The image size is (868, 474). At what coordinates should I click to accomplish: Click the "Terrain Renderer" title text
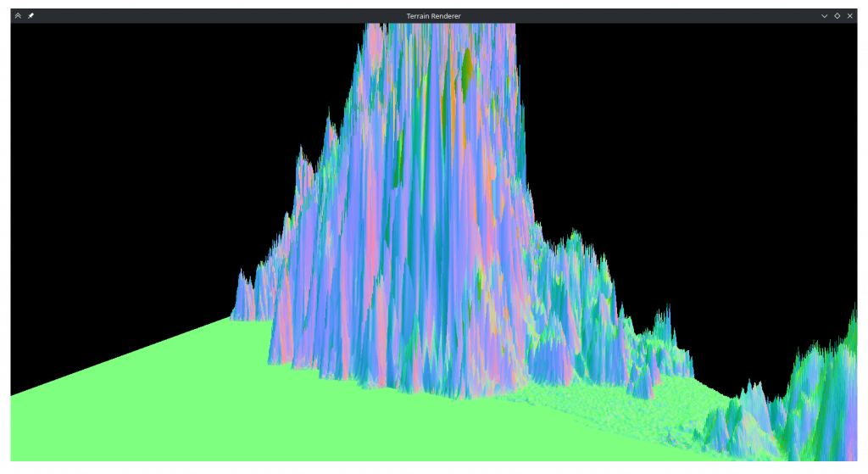pos(433,15)
